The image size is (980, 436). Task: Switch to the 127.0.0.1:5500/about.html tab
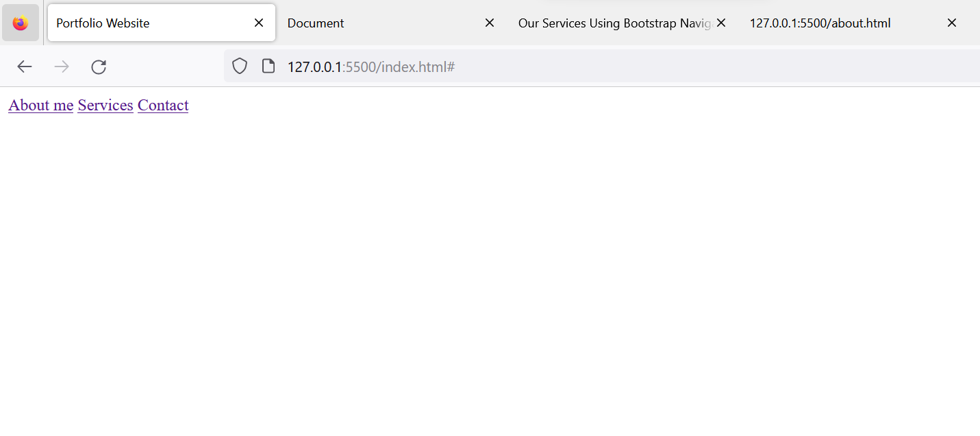tap(855, 23)
